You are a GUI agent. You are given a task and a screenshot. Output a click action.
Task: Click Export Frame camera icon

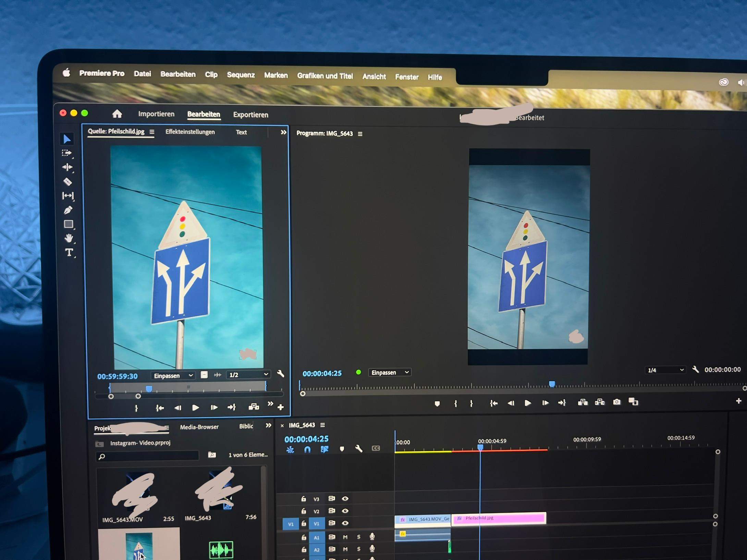(x=616, y=402)
